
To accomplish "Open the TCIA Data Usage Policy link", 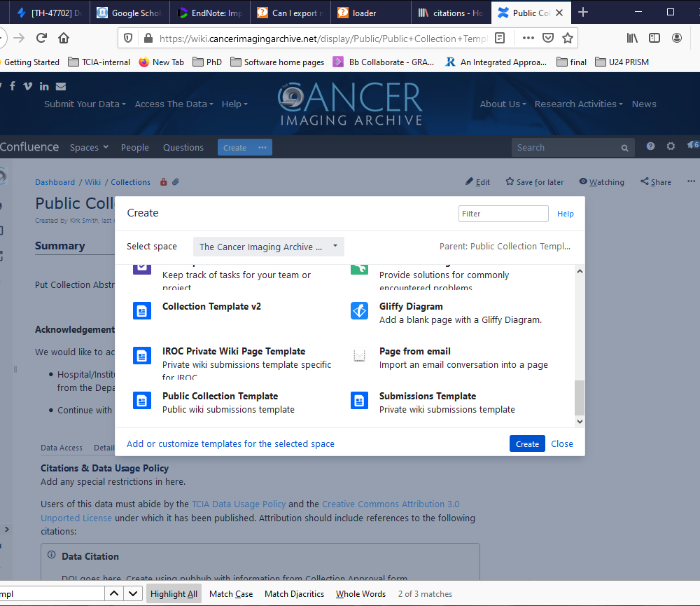I will point(239,504).
